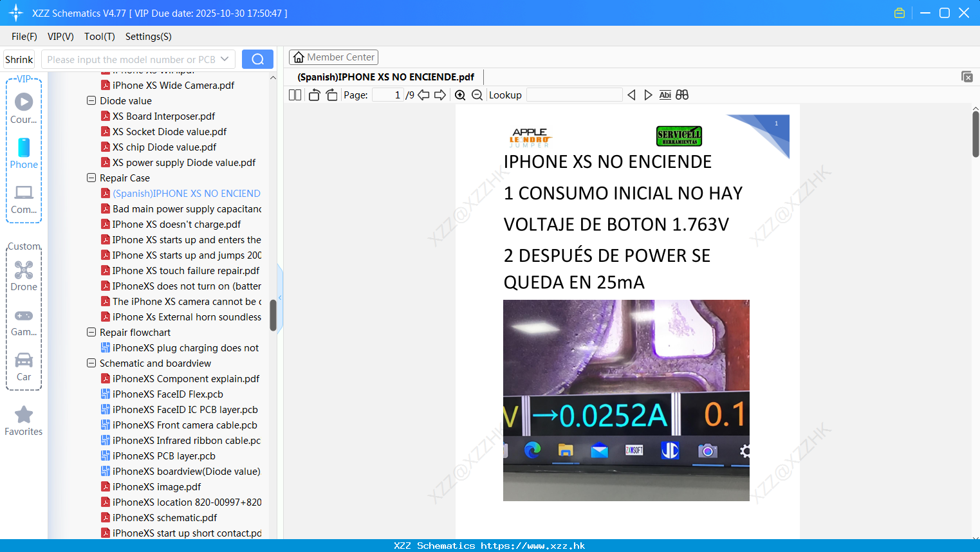Go to the previous PDF page arrow
Viewport: 980px width, 552px height.
pos(423,95)
